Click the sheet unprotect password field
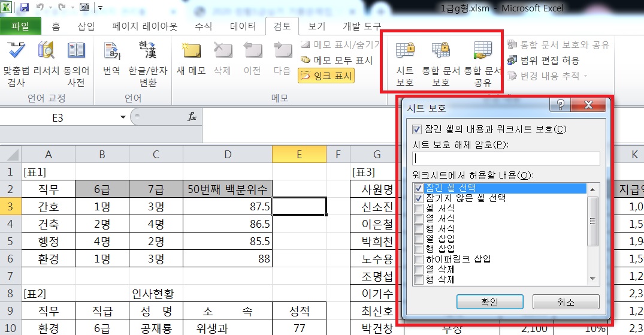The image size is (644, 335). pyautogui.click(x=506, y=158)
